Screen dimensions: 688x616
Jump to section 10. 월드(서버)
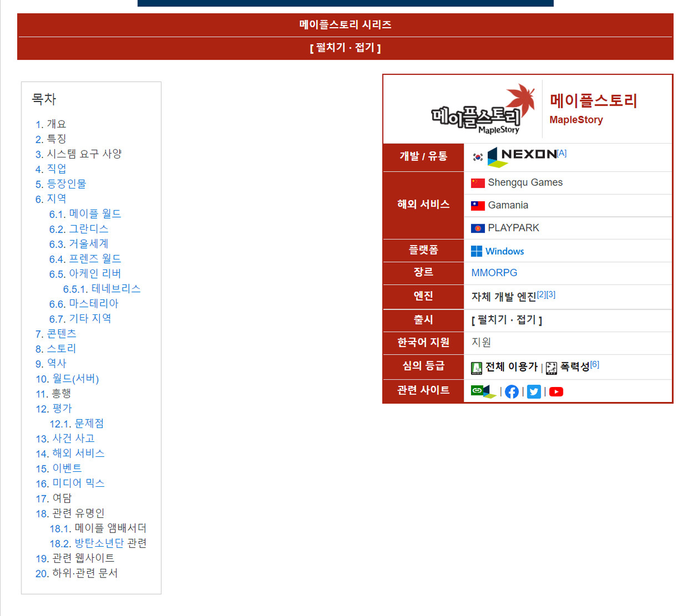(67, 378)
